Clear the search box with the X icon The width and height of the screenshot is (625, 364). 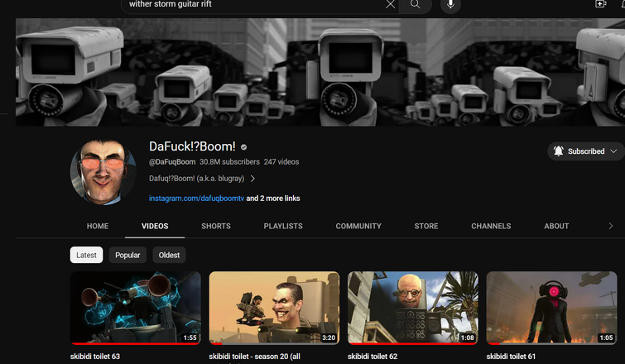390,4
